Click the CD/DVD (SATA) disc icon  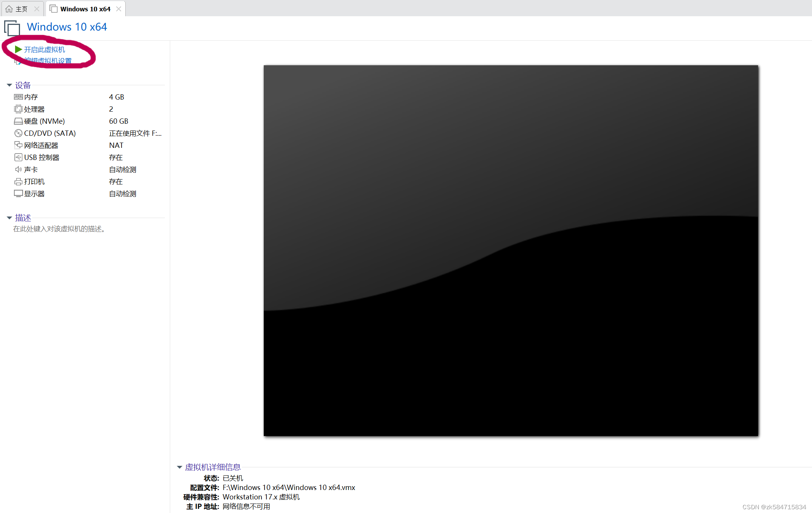pos(18,133)
